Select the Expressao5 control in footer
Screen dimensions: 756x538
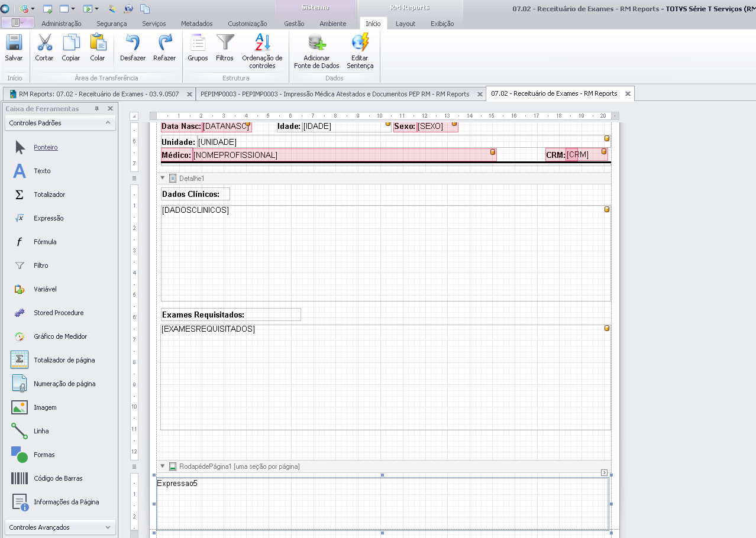pyautogui.click(x=382, y=504)
